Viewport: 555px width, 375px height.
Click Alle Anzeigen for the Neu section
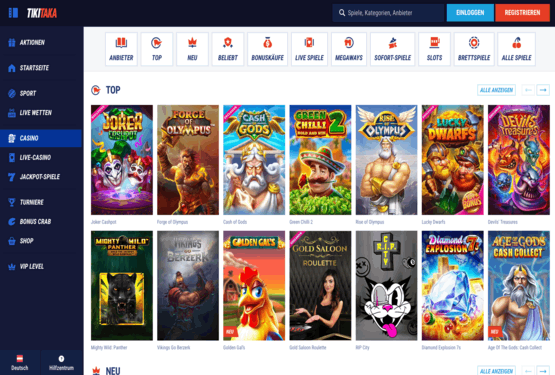[496, 371]
